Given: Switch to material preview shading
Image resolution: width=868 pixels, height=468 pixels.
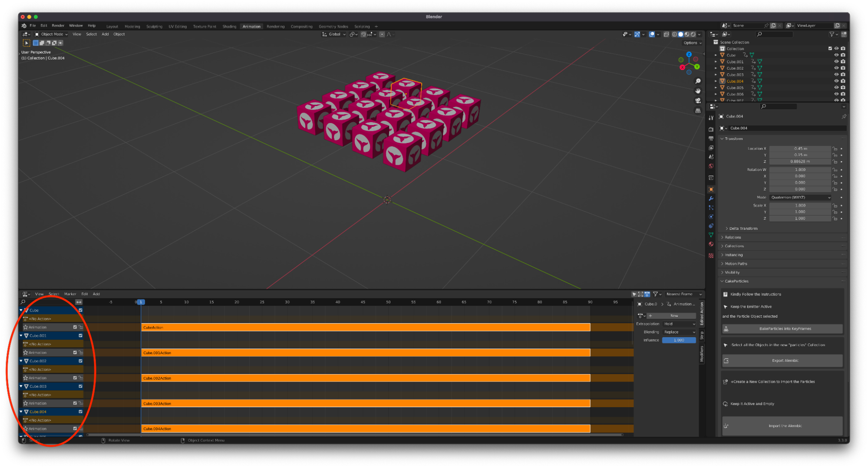Looking at the screenshot, I should [x=687, y=34].
